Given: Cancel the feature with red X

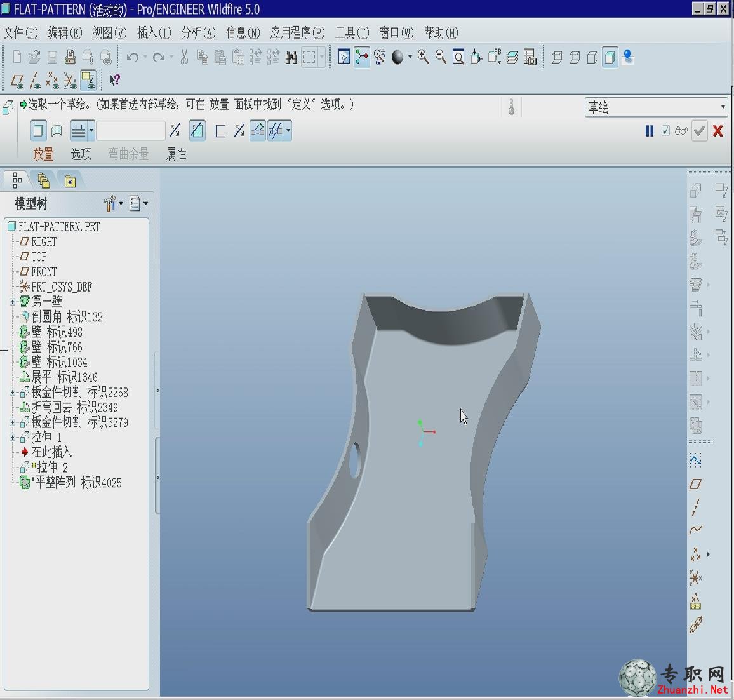Looking at the screenshot, I should [718, 131].
